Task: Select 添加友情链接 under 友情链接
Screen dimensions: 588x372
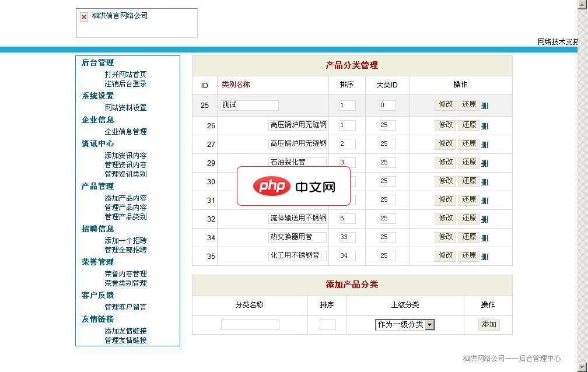Action: pyautogui.click(x=127, y=331)
